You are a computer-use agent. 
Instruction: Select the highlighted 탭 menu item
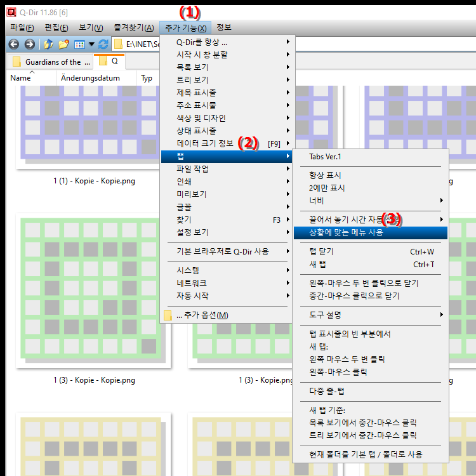227,157
